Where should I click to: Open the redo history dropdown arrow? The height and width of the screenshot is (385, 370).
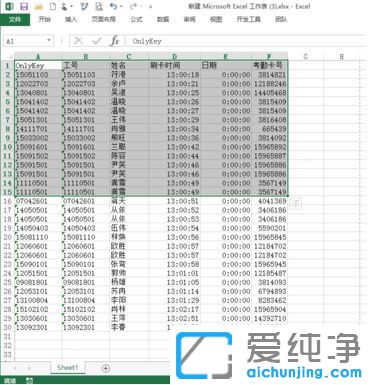coord(141,6)
